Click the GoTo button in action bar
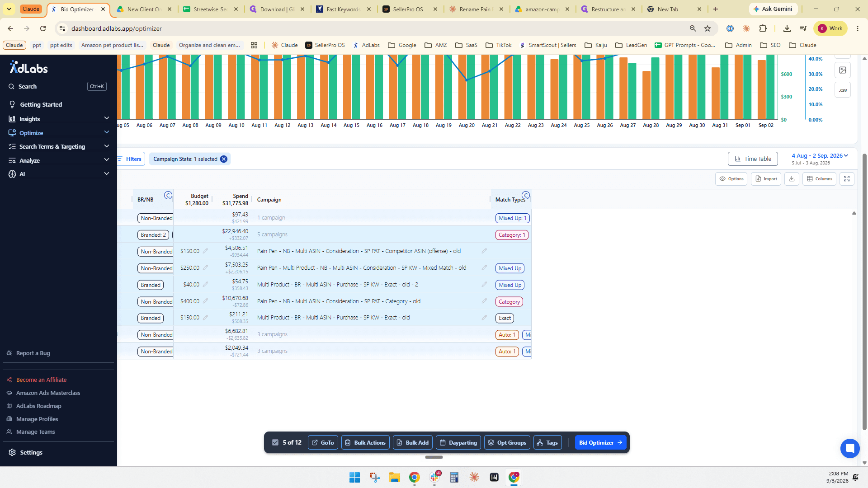868x488 pixels. [x=323, y=442]
